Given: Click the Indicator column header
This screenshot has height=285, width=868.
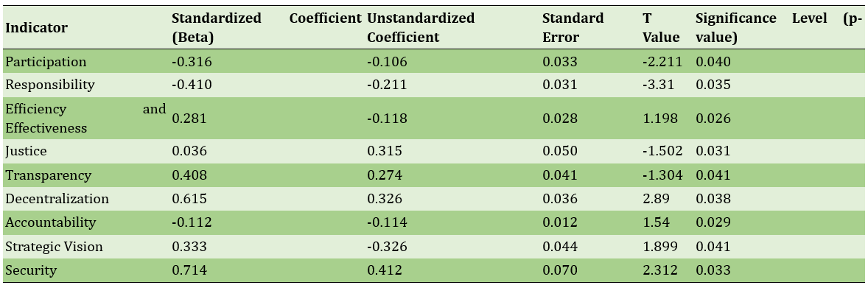Looking at the screenshot, I should [x=37, y=28].
